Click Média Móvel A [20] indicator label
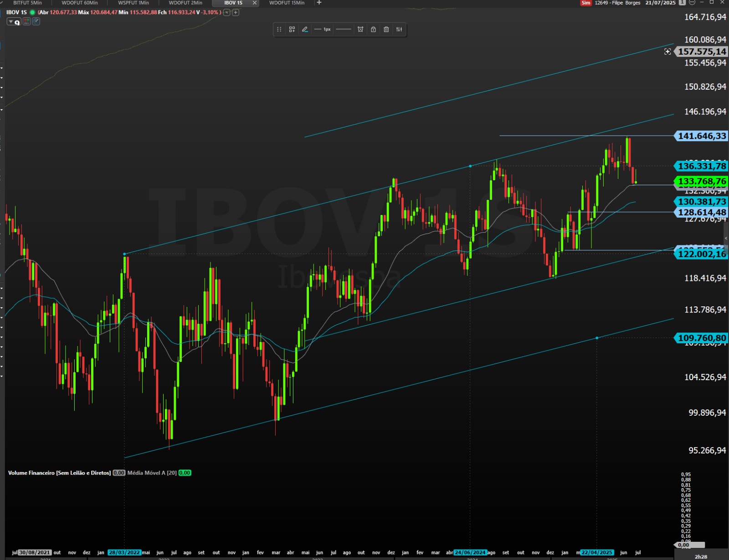This screenshot has width=729, height=560. point(152,473)
